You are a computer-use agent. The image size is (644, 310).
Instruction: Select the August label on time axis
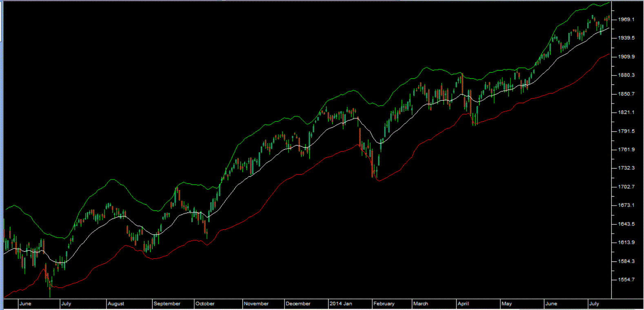coord(116,304)
